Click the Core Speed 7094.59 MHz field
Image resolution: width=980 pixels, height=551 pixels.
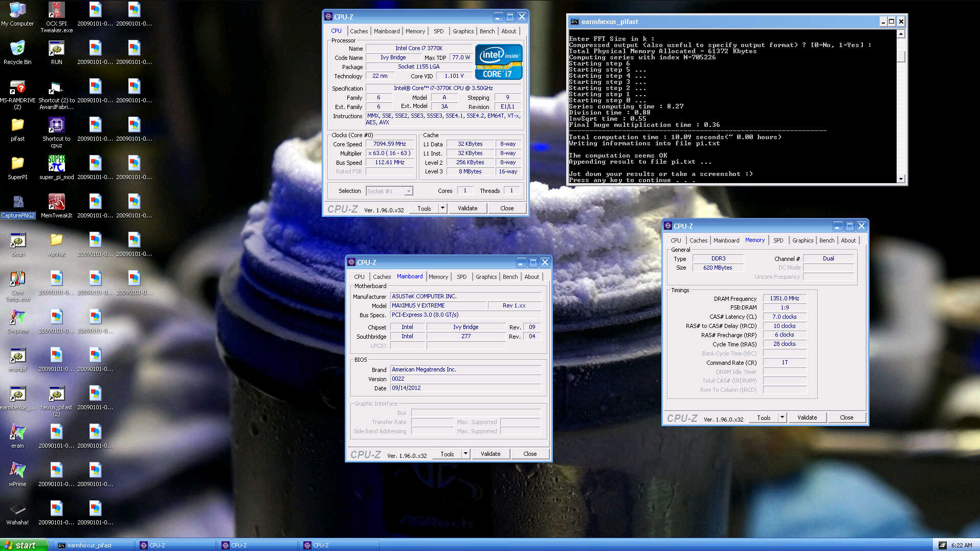[389, 144]
